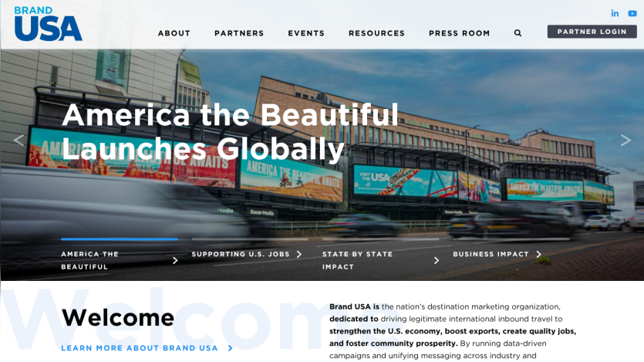
Task: Click progress bar above State by State Impact
Action: click(381, 239)
